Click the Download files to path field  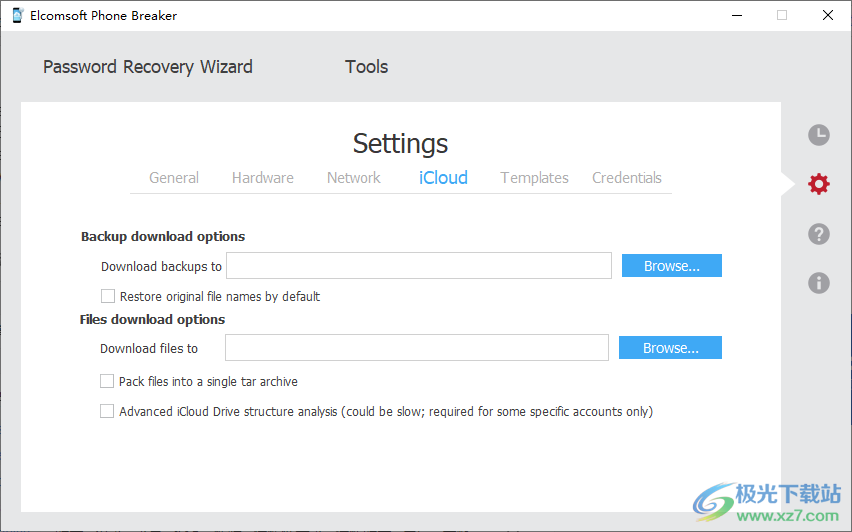pos(417,348)
